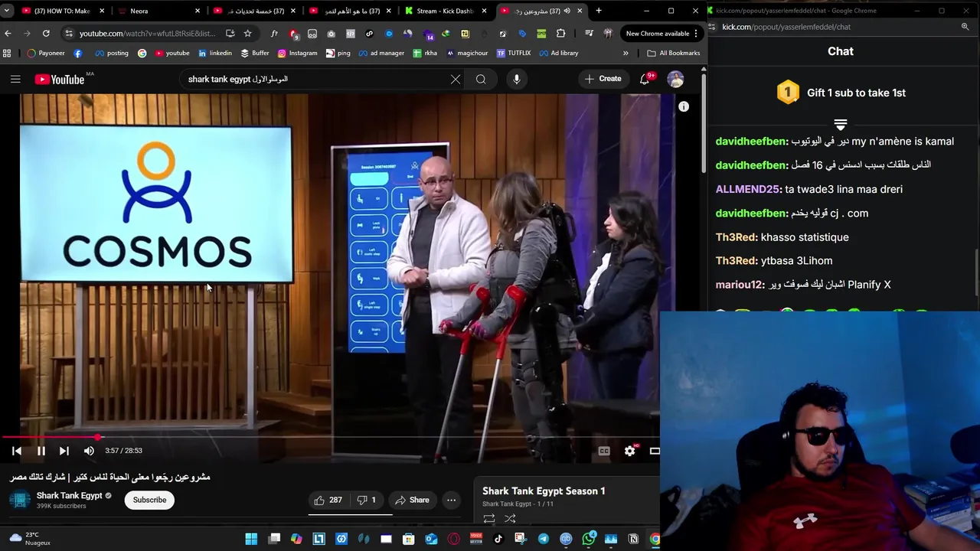
Task: Show video info card icon
Action: point(684,107)
